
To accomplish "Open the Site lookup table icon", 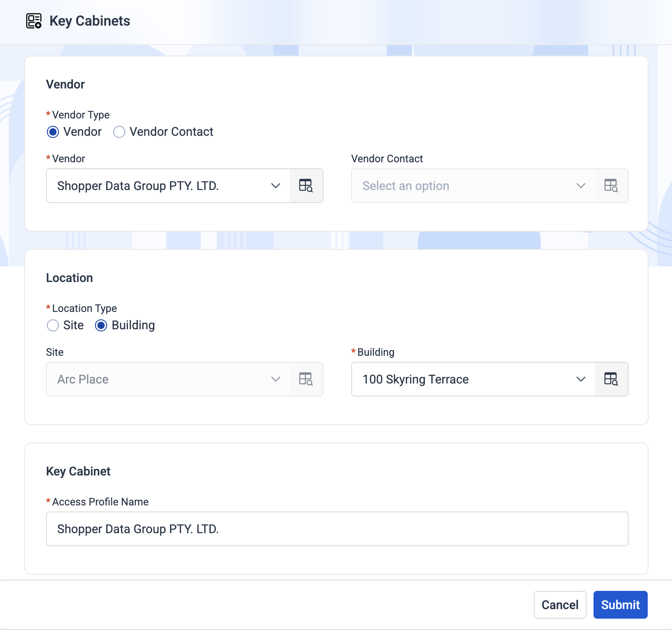I will pos(306,379).
